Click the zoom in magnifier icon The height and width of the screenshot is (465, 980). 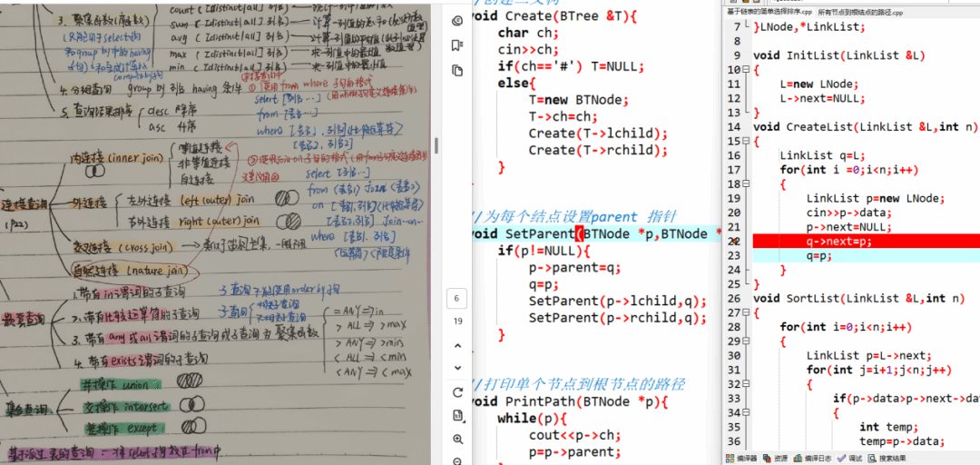[456, 440]
